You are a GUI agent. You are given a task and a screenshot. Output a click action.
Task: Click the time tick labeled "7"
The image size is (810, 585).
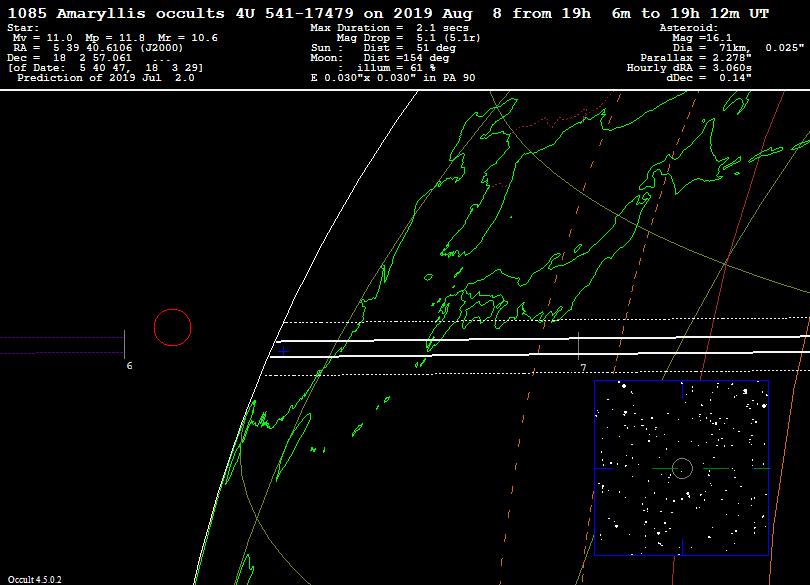(x=579, y=347)
